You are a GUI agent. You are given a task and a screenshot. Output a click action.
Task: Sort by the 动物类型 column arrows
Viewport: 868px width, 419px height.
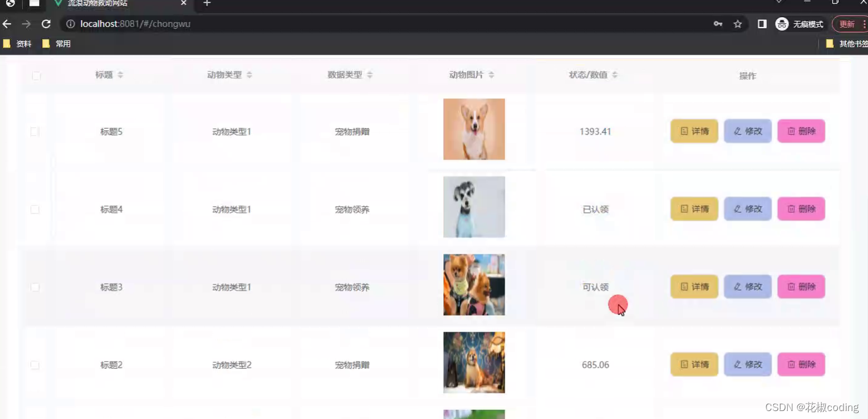(249, 75)
